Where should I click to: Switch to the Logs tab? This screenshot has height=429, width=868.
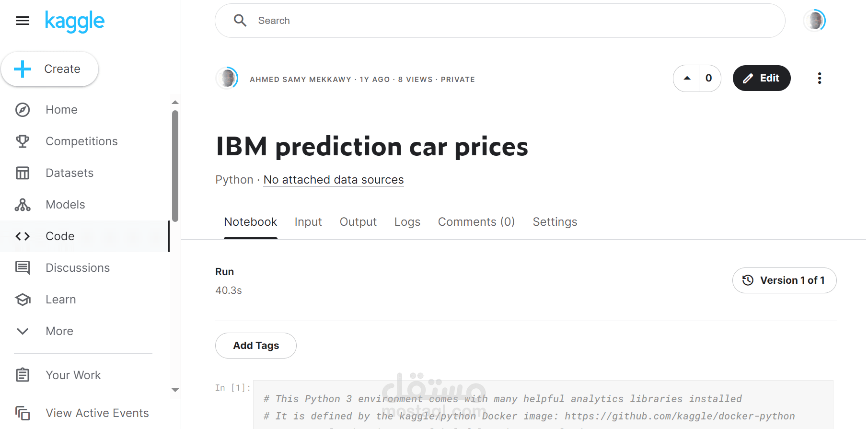[407, 222]
